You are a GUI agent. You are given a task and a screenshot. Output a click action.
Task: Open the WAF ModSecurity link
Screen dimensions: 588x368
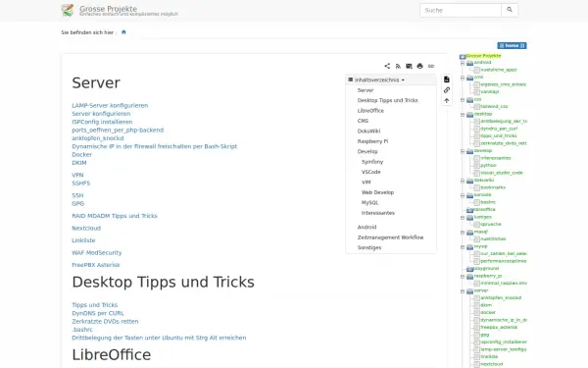97,253
